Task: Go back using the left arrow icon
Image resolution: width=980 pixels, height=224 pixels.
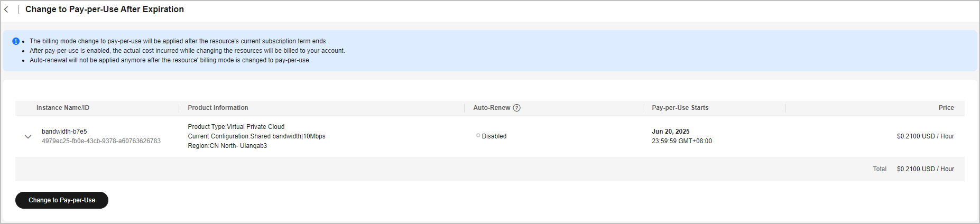Action: coord(6,10)
